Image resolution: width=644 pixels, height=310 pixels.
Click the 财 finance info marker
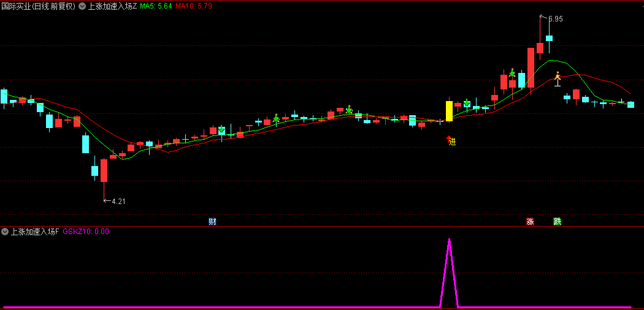[x=212, y=221]
